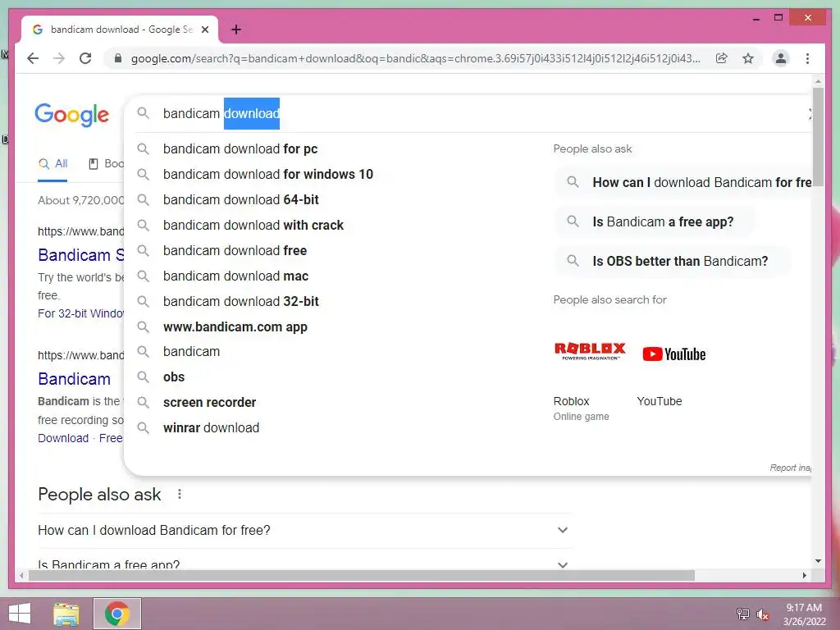Choose suggestion 'bandicam download for windows 10'
The width and height of the screenshot is (840, 630).
pyautogui.click(x=268, y=175)
